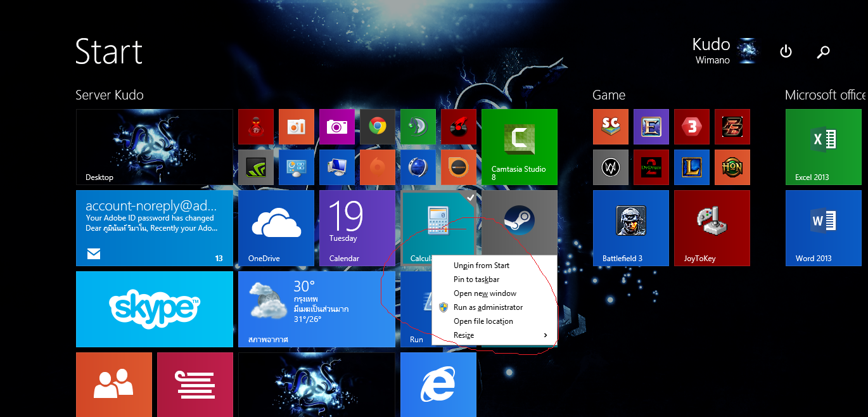Launch Camtasia Studio 8 tile
This screenshot has width=868, height=417.
[x=520, y=147]
